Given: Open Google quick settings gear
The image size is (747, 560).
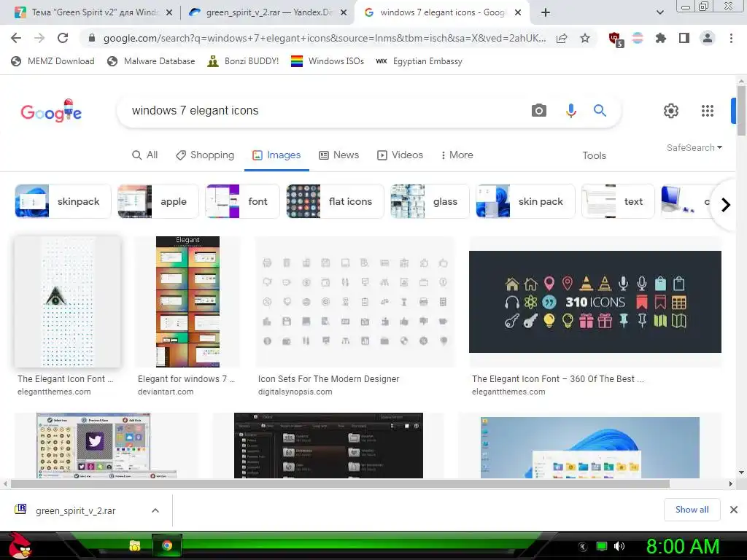Looking at the screenshot, I should (x=671, y=111).
